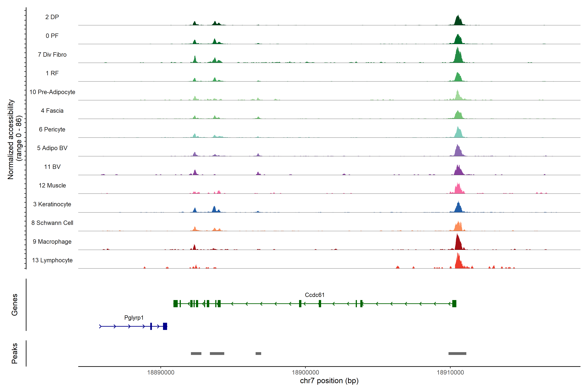
Task: Click the chr7 position (bp) axis title
Action: tap(329, 381)
